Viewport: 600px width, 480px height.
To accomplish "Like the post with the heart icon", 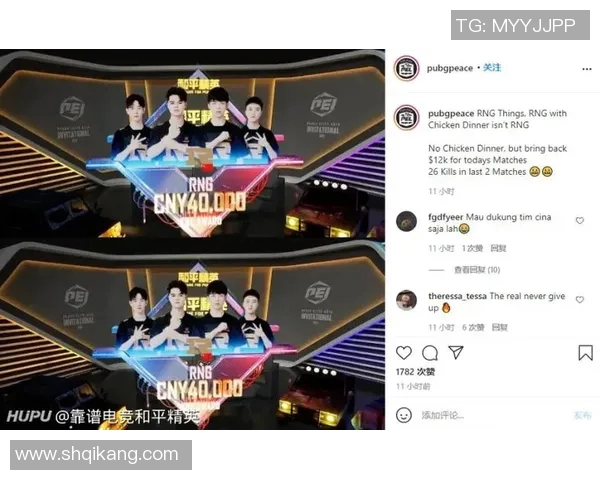I will click(403, 353).
